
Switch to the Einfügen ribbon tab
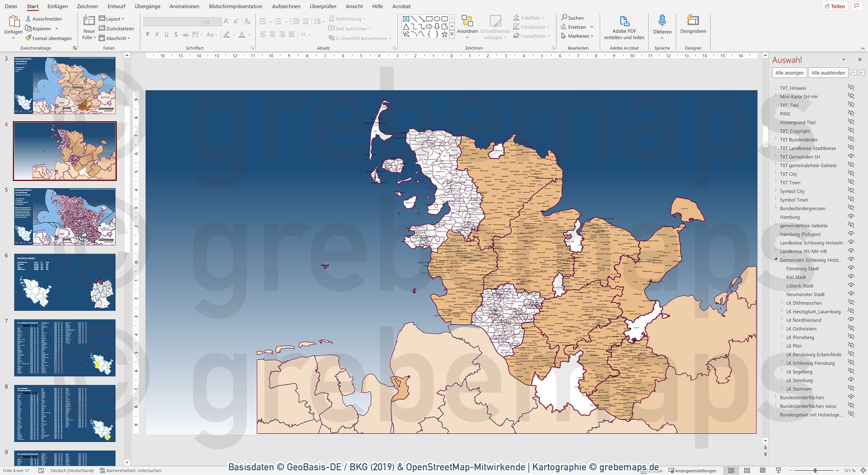click(x=57, y=6)
